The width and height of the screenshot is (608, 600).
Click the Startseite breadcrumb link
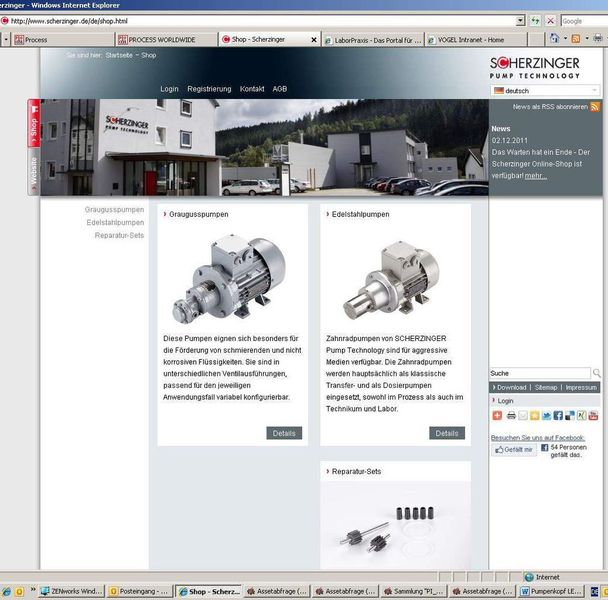(x=119, y=55)
